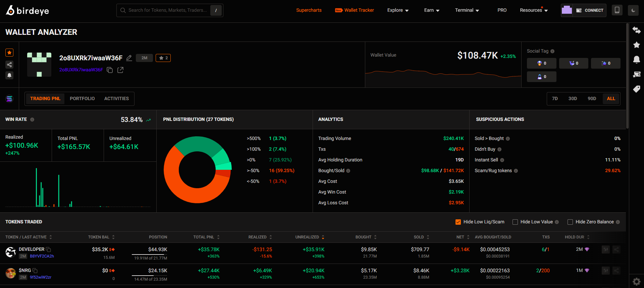Select the 30D time range
Viewport: 644px width, 288px height.
[573, 99]
